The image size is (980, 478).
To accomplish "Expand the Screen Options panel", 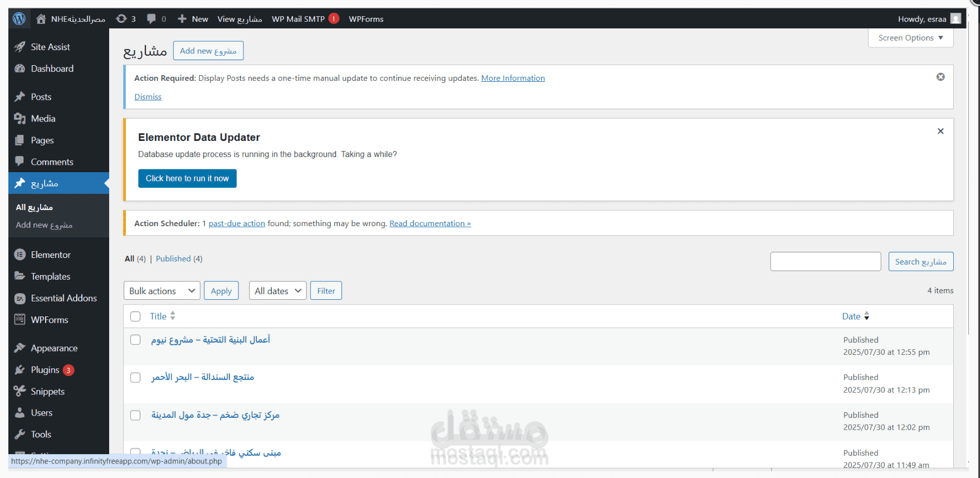I will coord(910,38).
